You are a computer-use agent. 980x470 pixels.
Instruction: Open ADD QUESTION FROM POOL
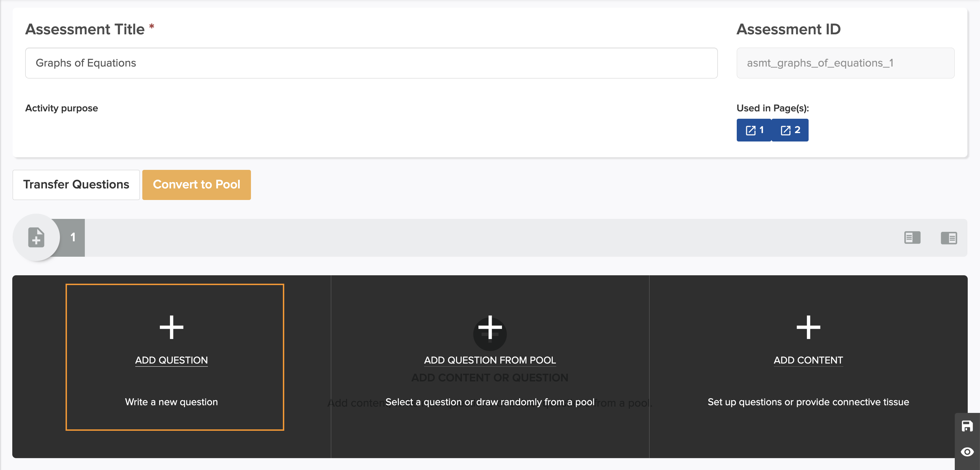pos(490,360)
